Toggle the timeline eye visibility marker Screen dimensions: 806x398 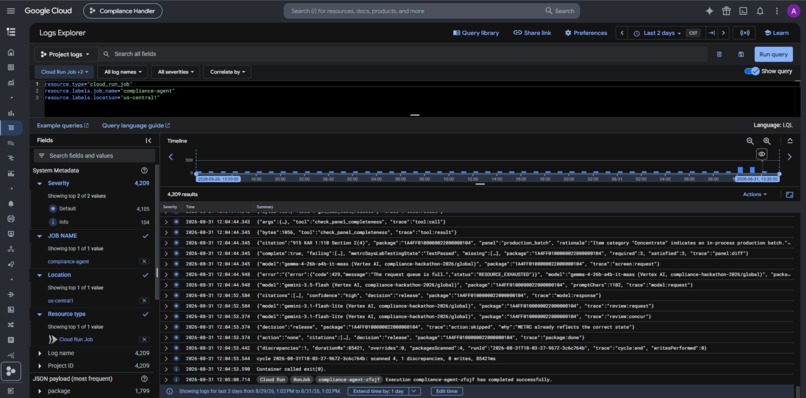[761, 154]
